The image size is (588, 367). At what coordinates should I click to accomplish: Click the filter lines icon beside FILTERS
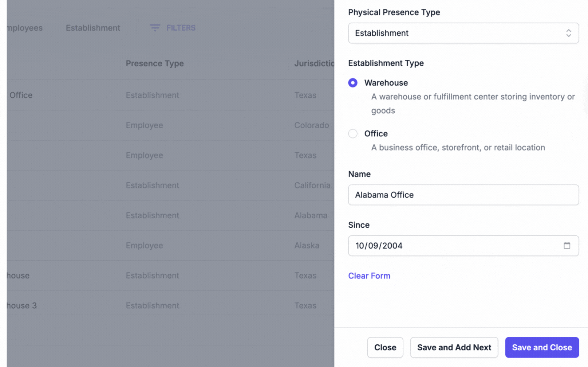155,28
